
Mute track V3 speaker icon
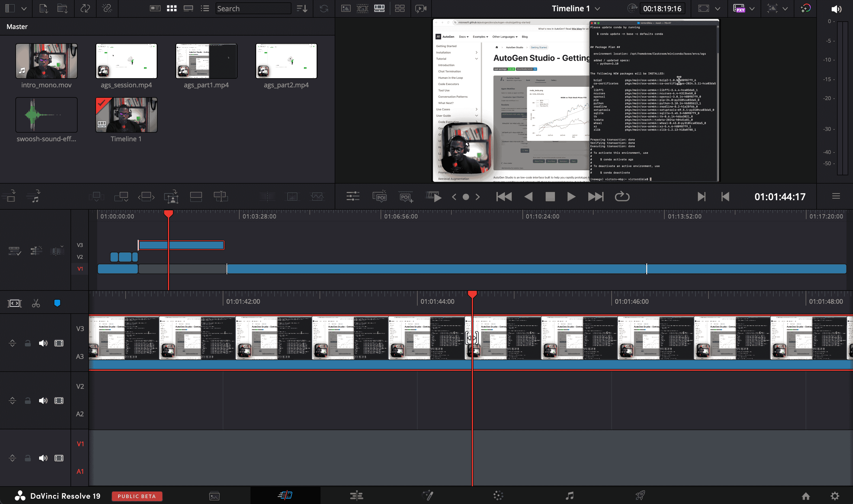(43, 343)
